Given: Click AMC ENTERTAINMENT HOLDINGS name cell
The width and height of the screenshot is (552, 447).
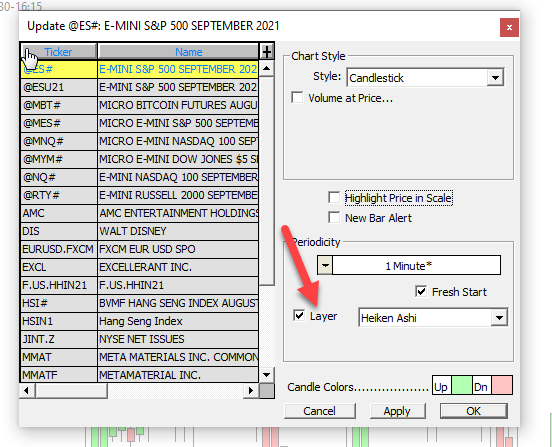Looking at the screenshot, I should (178, 213).
